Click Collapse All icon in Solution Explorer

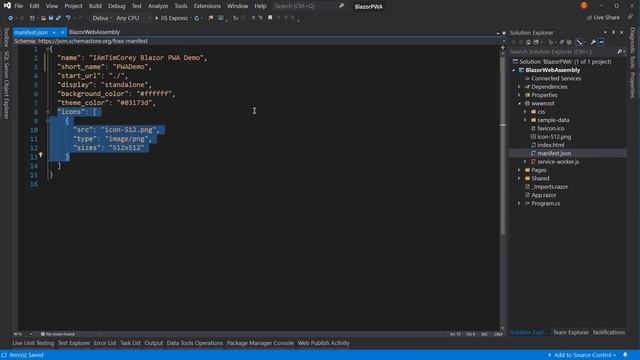(x=562, y=42)
